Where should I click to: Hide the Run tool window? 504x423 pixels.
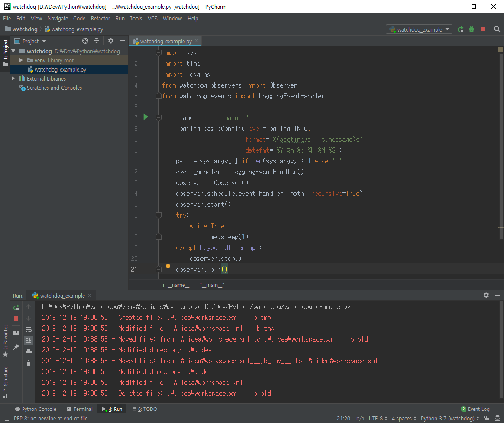(497, 295)
